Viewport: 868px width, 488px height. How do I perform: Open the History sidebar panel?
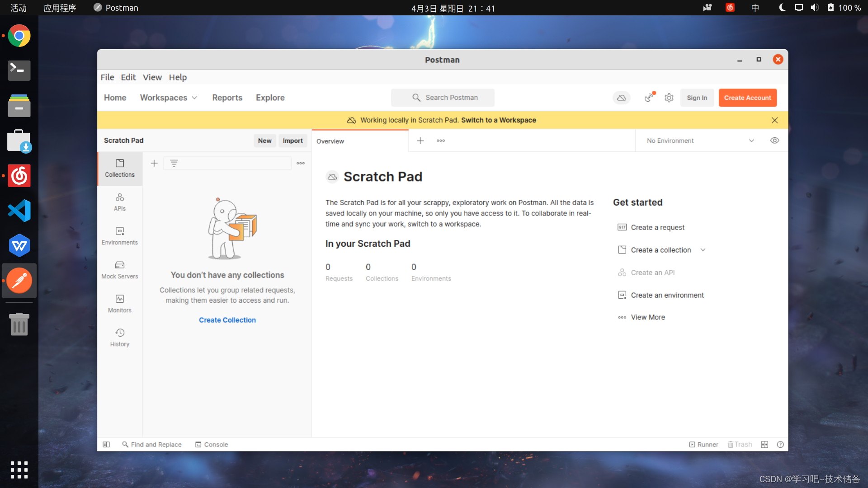click(x=120, y=338)
